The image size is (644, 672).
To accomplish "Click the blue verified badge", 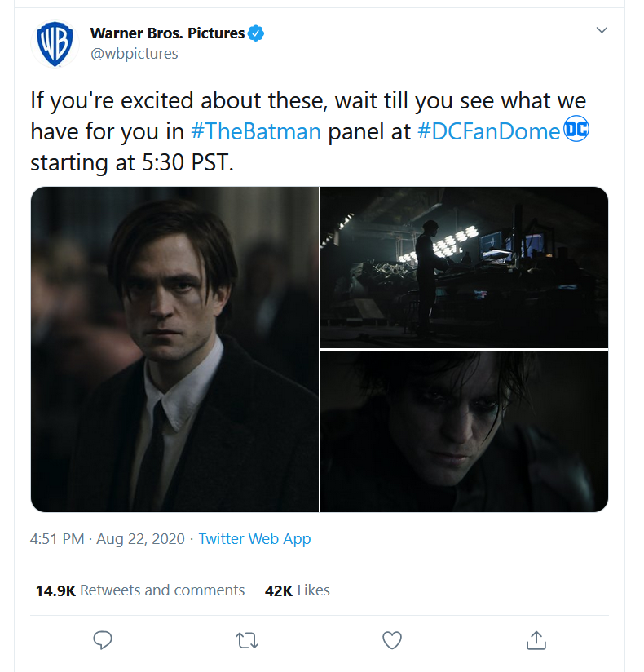I will [256, 33].
